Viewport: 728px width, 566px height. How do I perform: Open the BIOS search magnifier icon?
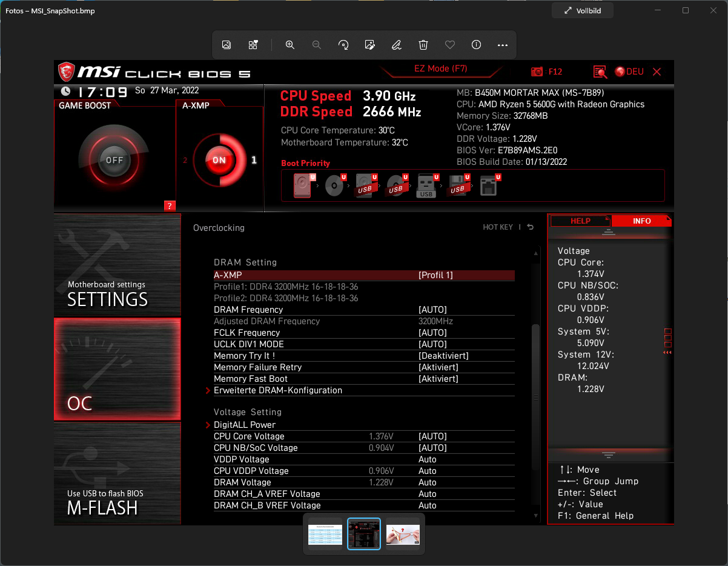pos(600,72)
